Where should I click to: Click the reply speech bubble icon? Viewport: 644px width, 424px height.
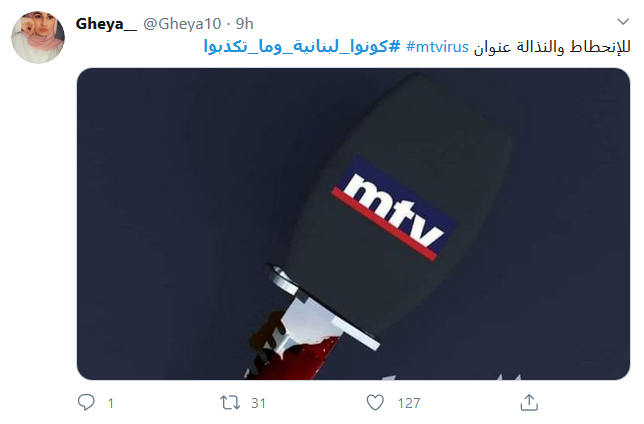86,402
